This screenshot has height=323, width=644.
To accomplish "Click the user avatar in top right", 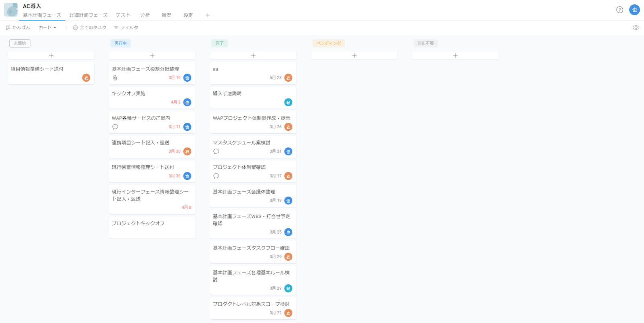I will click(x=634, y=10).
